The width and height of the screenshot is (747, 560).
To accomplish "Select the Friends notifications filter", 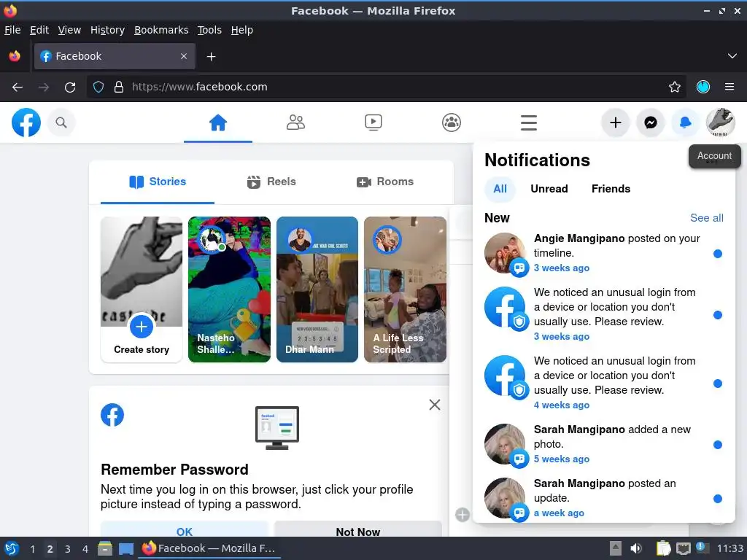I will pyautogui.click(x=611, y=189).
